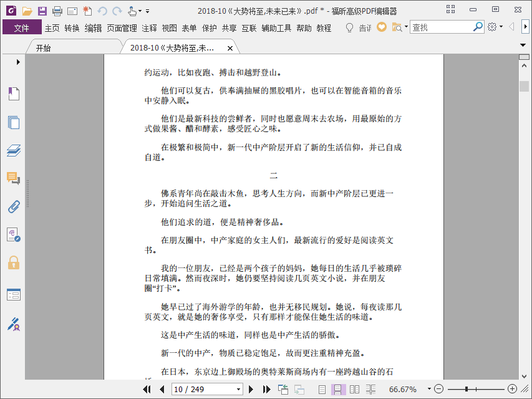Close the 2018-10 PDF document tab

click(230, 48)
